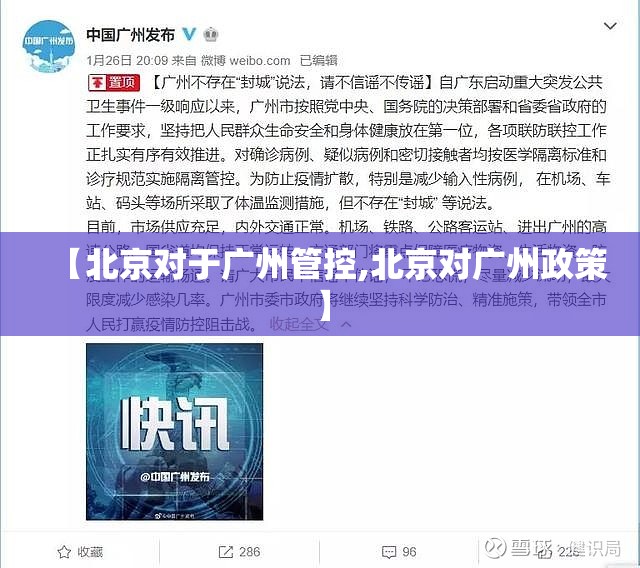Click the repost count 286
This screenshot has height=568, width=640.
(249, 552)
